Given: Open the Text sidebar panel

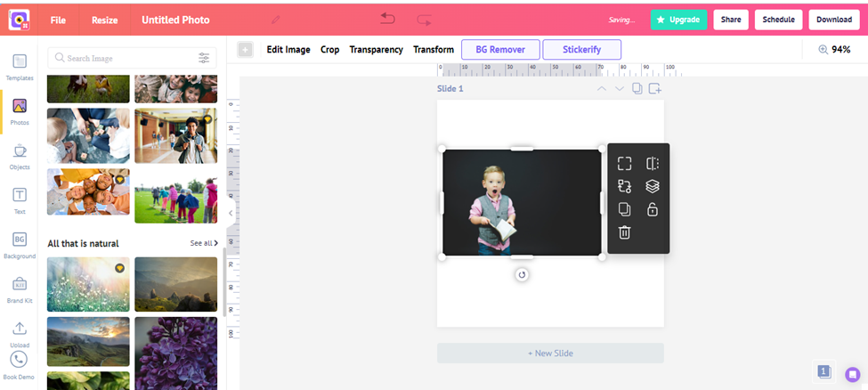Looking at the screenshot, I should [x=20, y=201].
